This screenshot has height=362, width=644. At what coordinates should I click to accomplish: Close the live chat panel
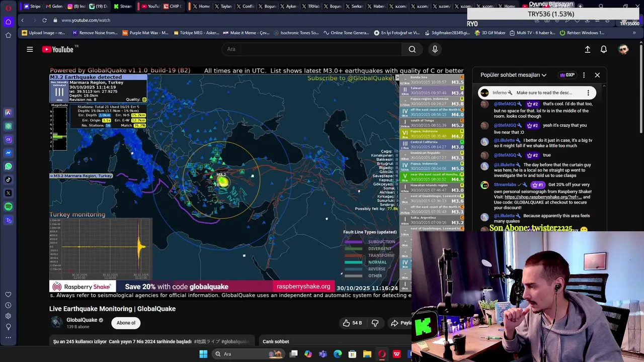click(597, 75)
